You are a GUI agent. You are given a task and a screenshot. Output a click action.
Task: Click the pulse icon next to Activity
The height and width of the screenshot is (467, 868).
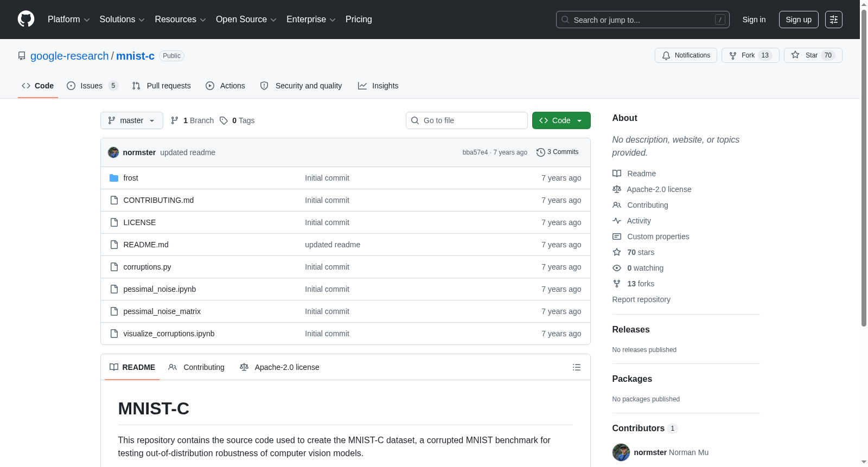pyautogui.click(x=617, y=221)
